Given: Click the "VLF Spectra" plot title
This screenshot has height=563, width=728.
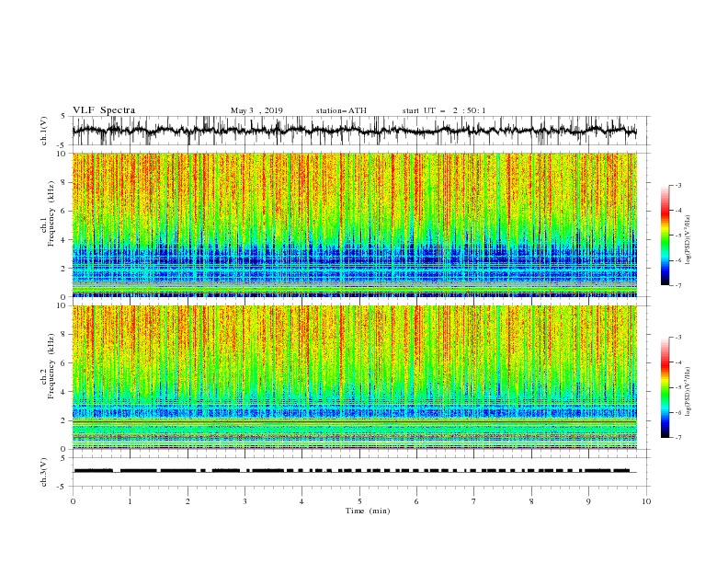Looking at the screenshot, I should click(104, 110).
